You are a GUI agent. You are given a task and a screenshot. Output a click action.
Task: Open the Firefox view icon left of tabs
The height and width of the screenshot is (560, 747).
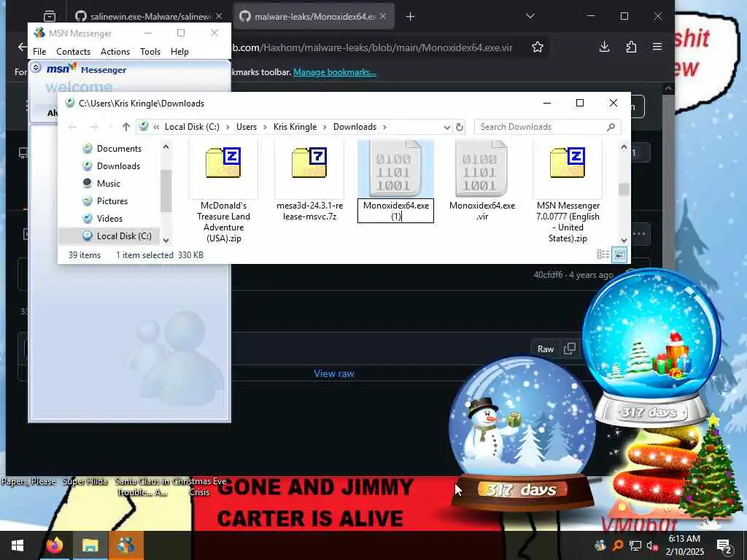[x=49, y=17]
